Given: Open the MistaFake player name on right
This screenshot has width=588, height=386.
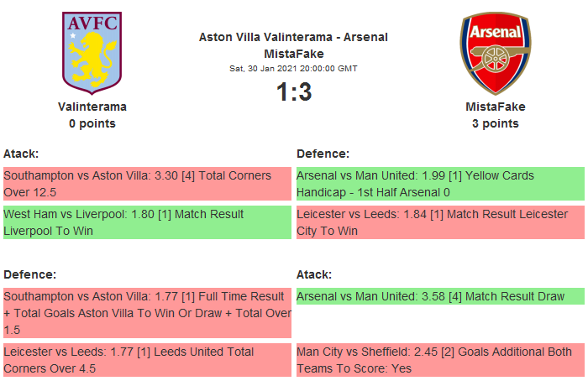Looking at the screenshot, I should (495, 107).
